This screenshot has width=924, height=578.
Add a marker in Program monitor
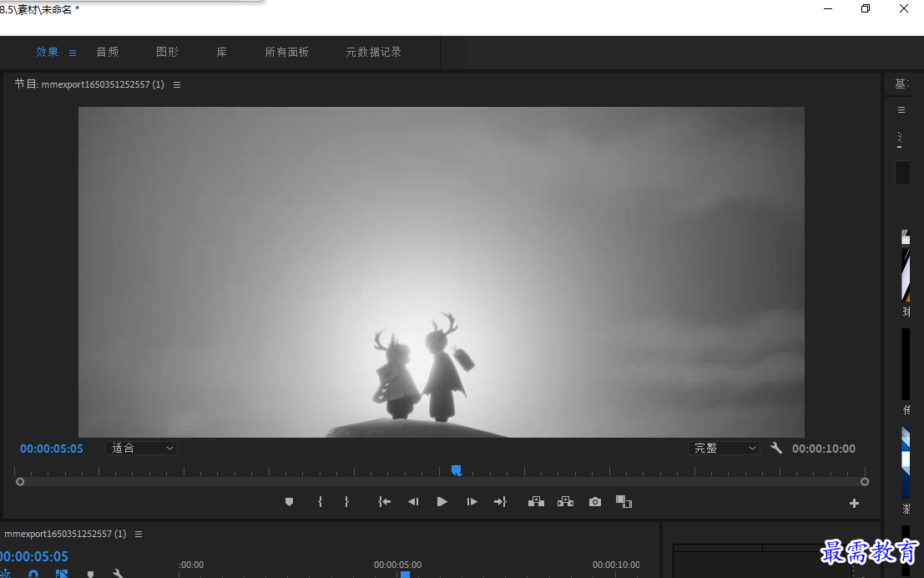point(289,502)
